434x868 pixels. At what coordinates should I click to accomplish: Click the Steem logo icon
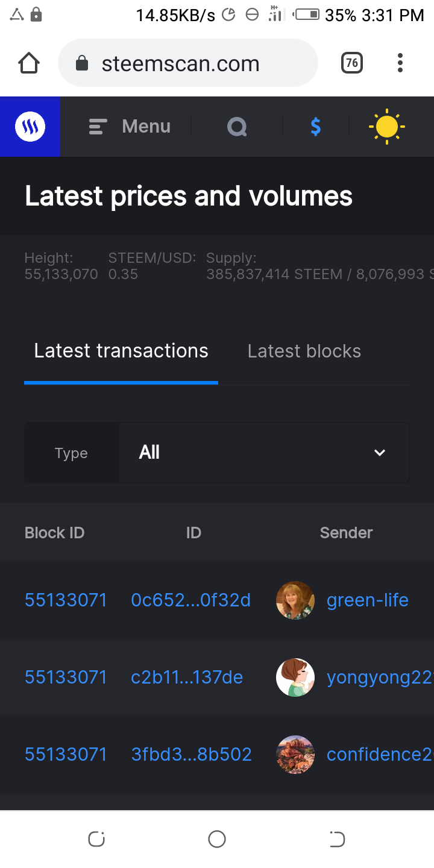(30, 127)
